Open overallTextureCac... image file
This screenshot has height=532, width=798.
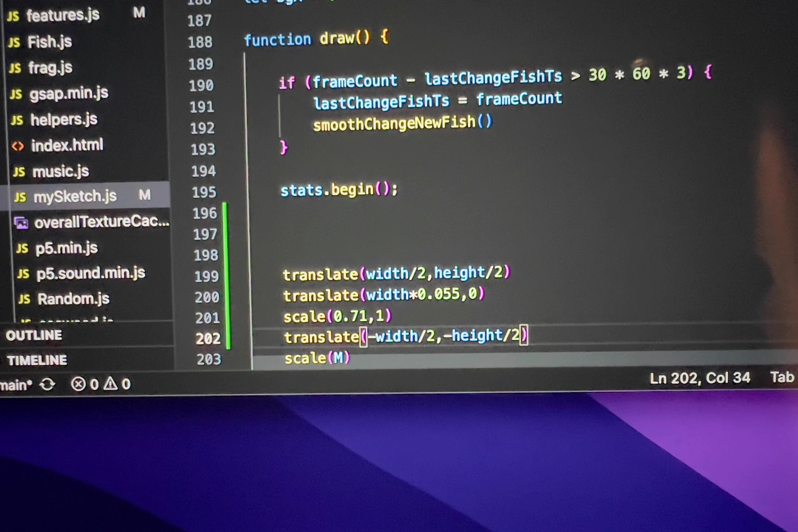102,222
